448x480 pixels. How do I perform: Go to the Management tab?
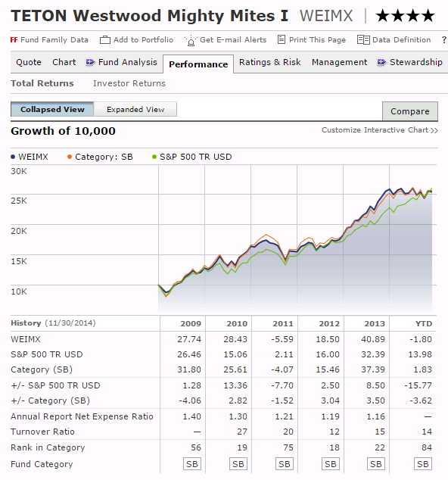click(339, 62)
